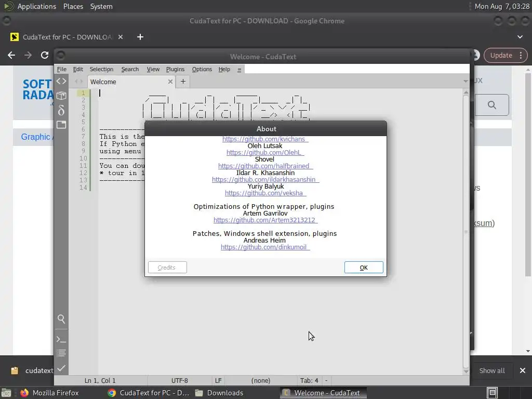The height and width of the screenshot is (399, 532).
Task: Open the Code tree sidebar panel icon
Action: (x=61, y=82)
